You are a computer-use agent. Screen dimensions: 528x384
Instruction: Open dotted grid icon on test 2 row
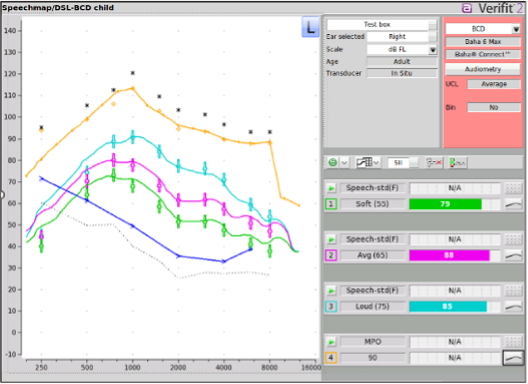tap(513, 239)
